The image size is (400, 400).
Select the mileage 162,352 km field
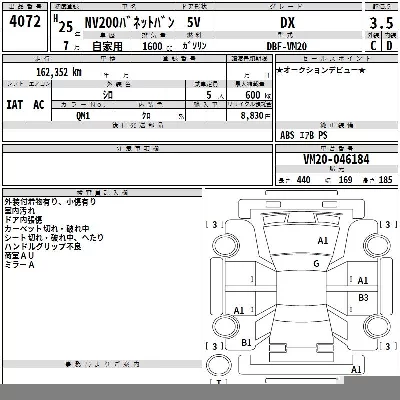59,72
